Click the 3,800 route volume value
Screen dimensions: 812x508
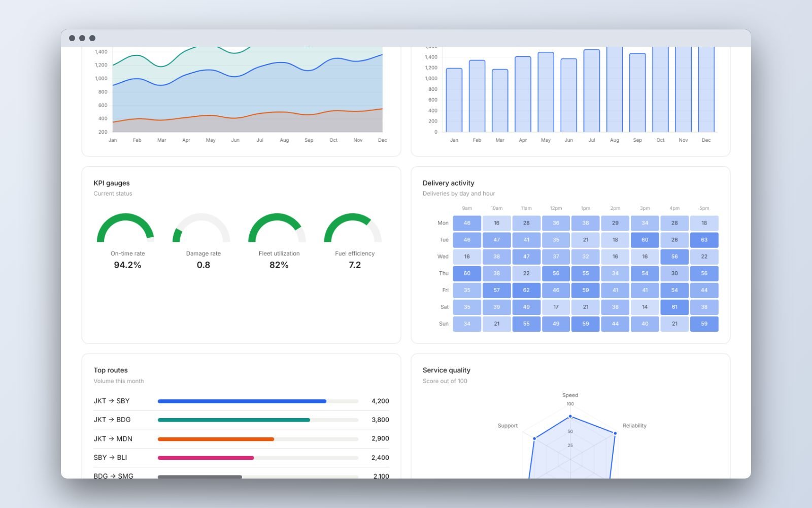380,420
